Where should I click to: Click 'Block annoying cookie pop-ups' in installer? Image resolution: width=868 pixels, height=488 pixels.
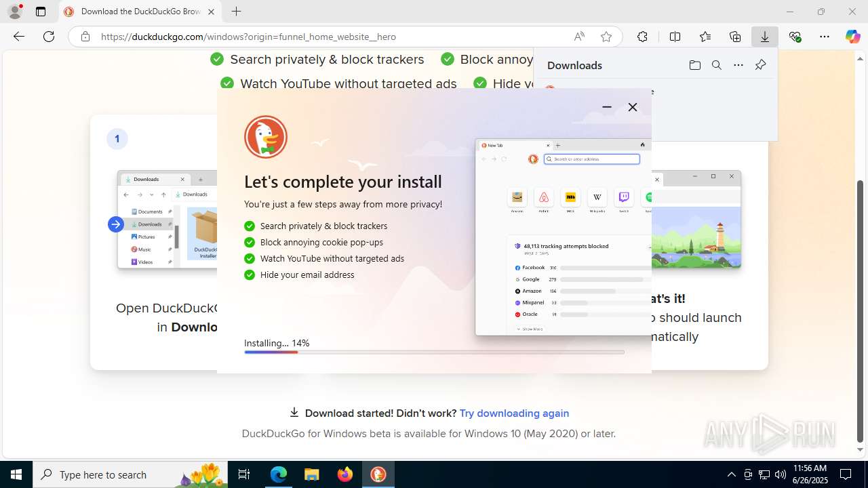tap(321, 242)
